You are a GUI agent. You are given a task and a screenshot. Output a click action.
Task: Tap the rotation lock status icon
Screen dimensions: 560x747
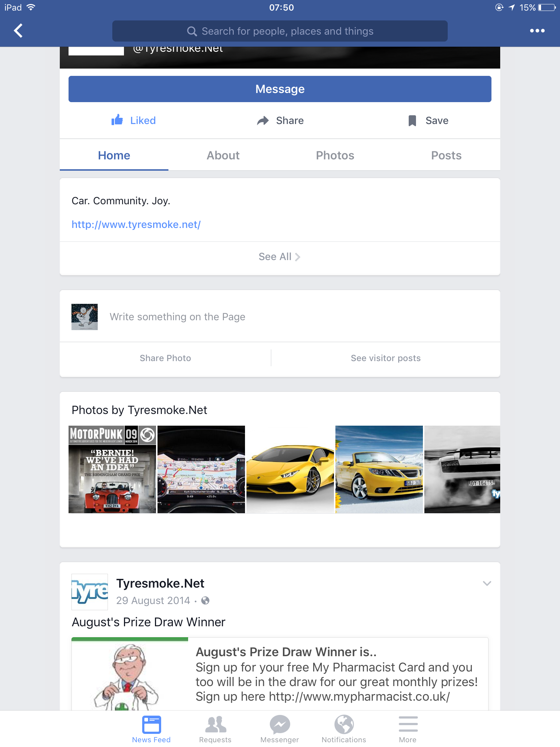click(x=499, y=7)
